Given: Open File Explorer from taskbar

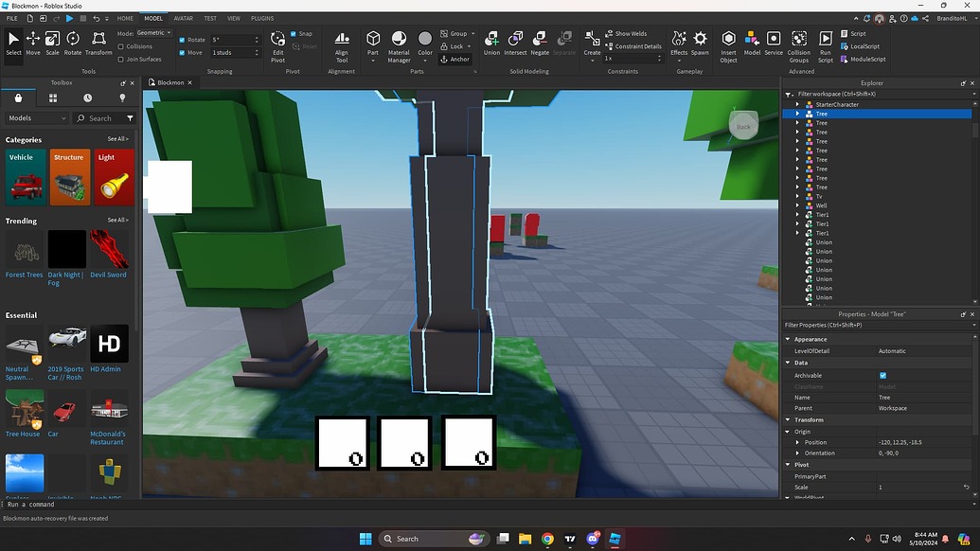Looking at the screenshot, I should click(x=525, y=539).
